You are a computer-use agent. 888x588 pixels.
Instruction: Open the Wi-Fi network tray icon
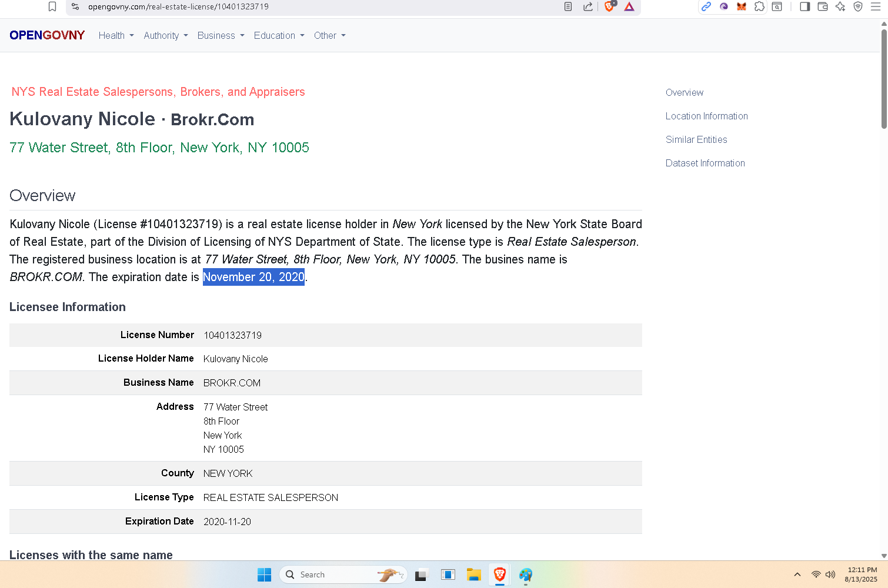tap(816, 574)
